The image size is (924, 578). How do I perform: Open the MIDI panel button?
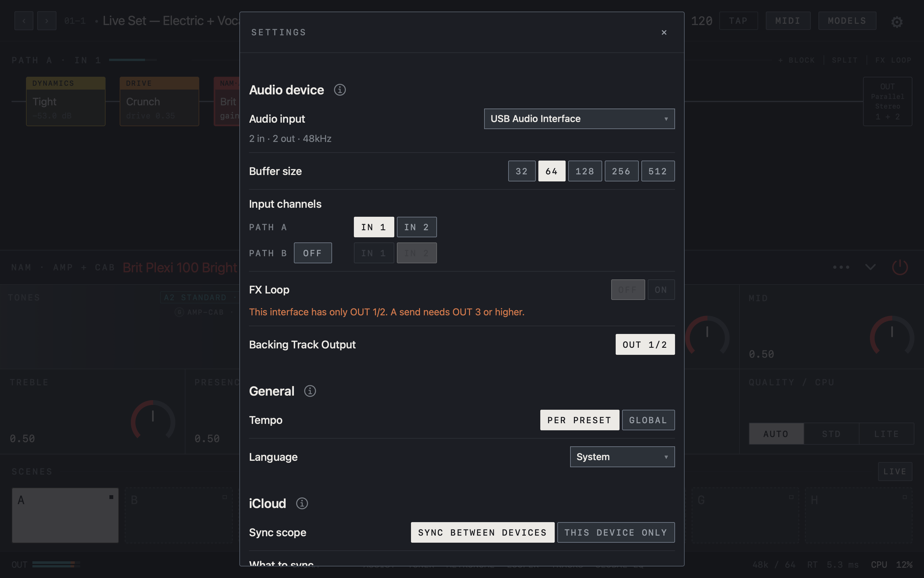[788, 21]
